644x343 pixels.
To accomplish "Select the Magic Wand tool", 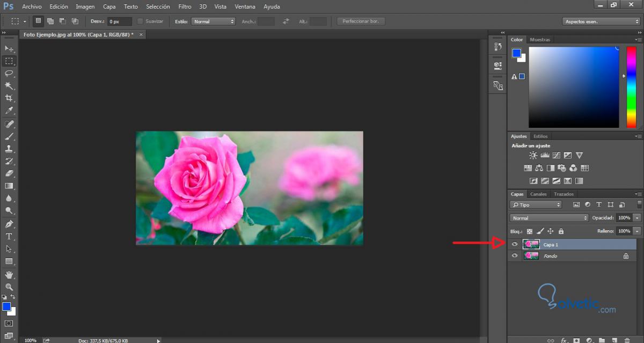I will pyautogui.click(x=9, y=86).
